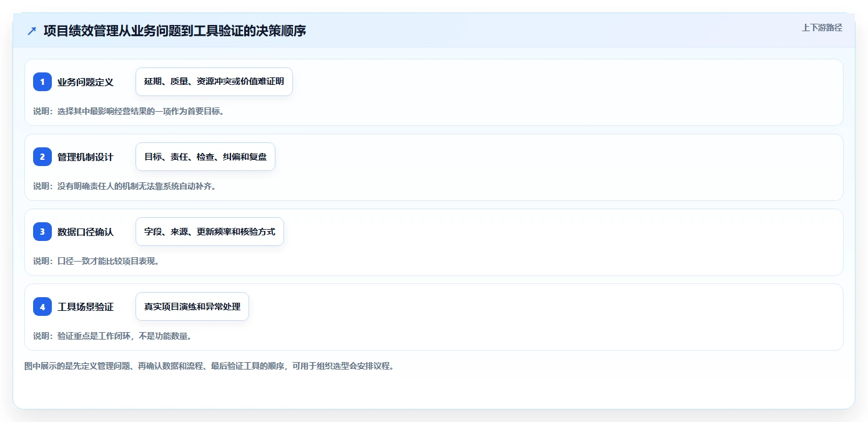Image resolution: width=868 pixels, height=422 pixels.
Task: Click the note 验证重点是工作闭环，不是功能数量
Action: (x=112, y=336)
